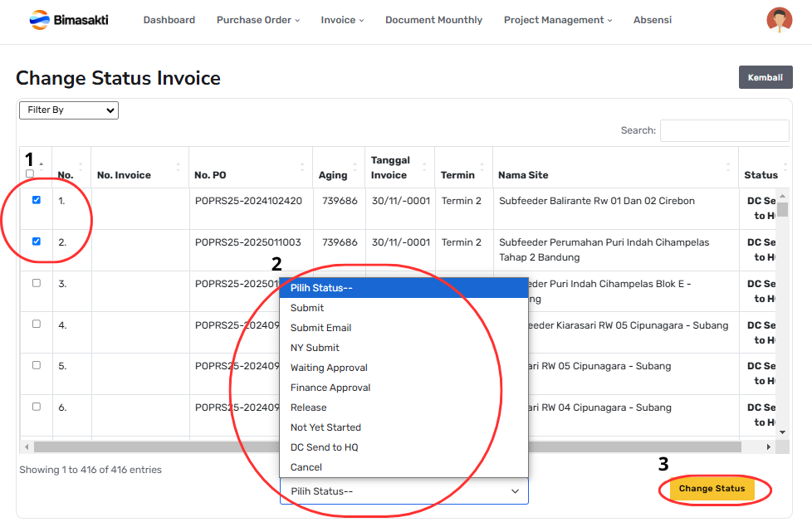Choose 'DC Send to HQ' status option
Image resolution: width=812 pixels, height=527 pixels.
pos(324,447)
